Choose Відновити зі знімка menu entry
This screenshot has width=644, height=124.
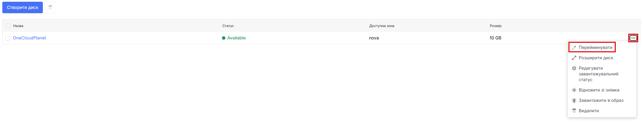click(x=599, y=90)
